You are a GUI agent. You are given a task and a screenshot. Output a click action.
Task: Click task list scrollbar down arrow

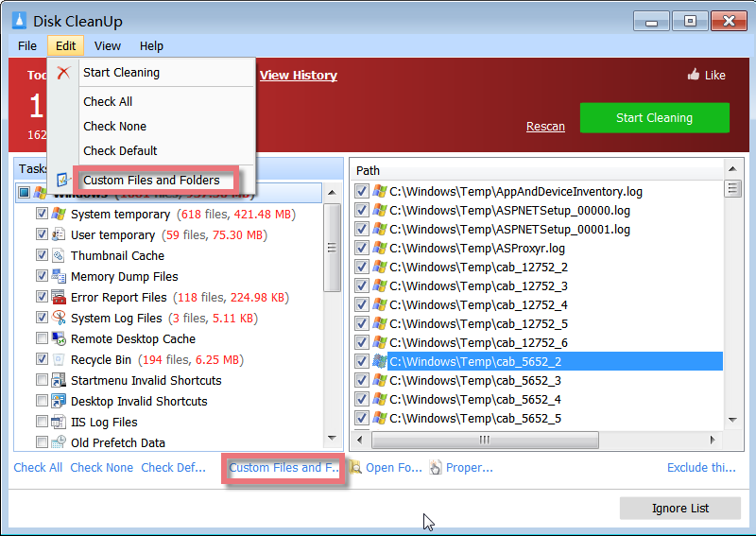pos(332,439)
